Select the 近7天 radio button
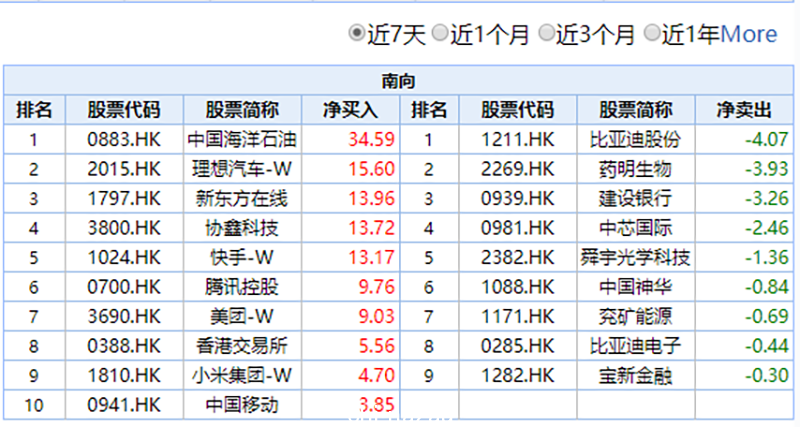Viewport: 800px width, 427px height. 356,33
